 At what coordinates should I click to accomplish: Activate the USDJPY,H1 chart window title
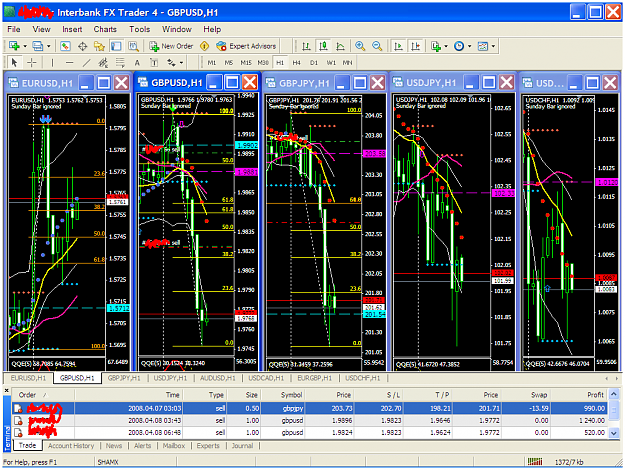[x=430, y=83]
